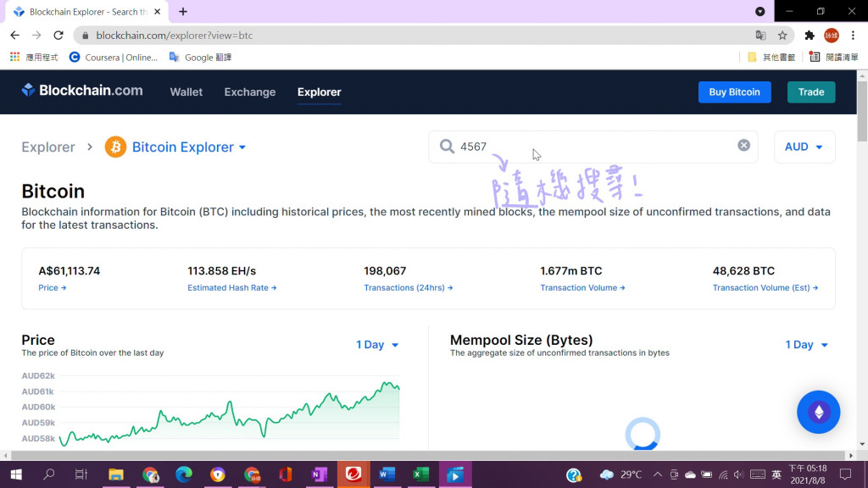
Task: Click the A$61,113.74 price value
Action: (70, 271)
